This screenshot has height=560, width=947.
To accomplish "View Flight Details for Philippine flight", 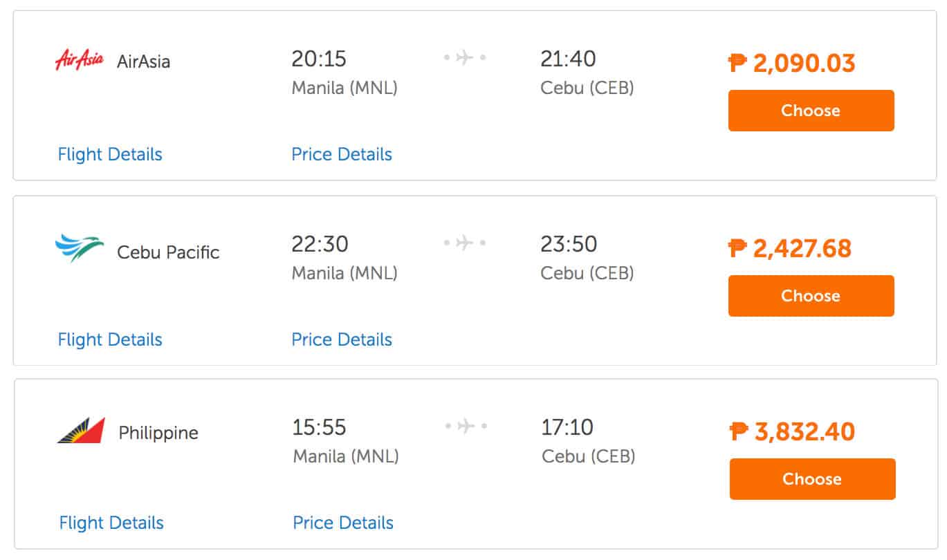I will point(111,523).
